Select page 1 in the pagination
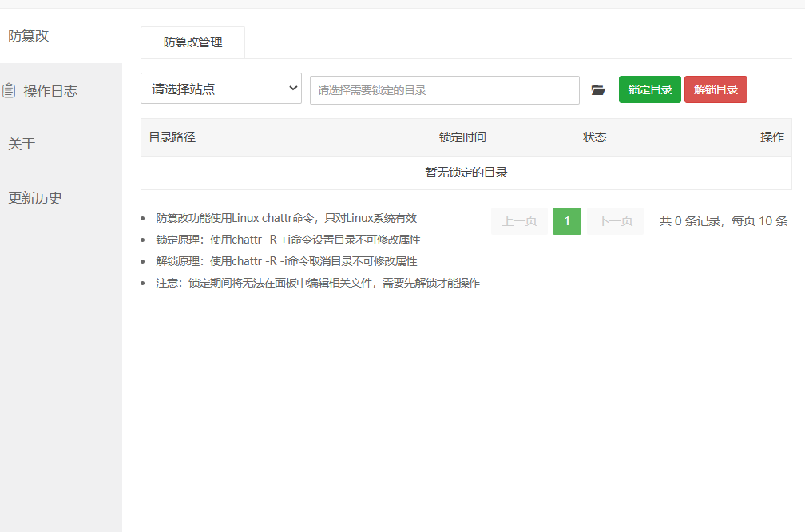Screen dimensions: 805x532 [567, 221]
